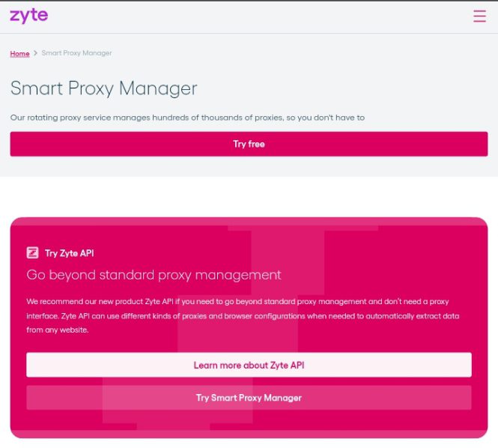Click the Zyte API recommendation paragraph

(x=243, y=315)
